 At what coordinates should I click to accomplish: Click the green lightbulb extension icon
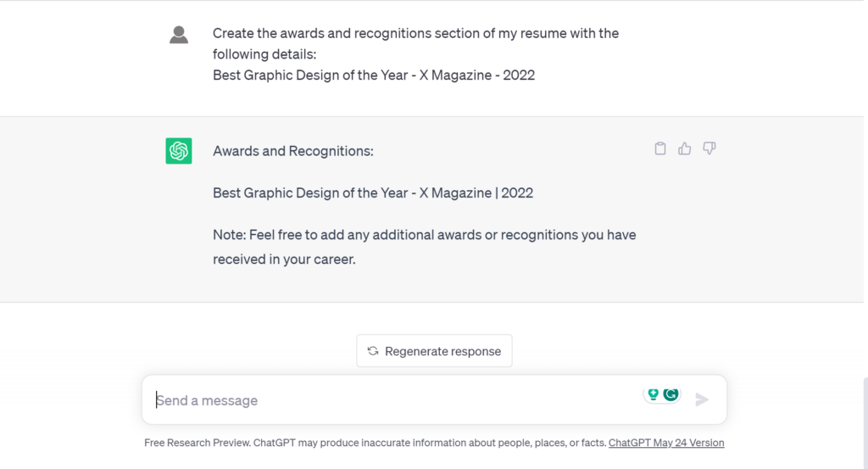[x=654, y=394]
